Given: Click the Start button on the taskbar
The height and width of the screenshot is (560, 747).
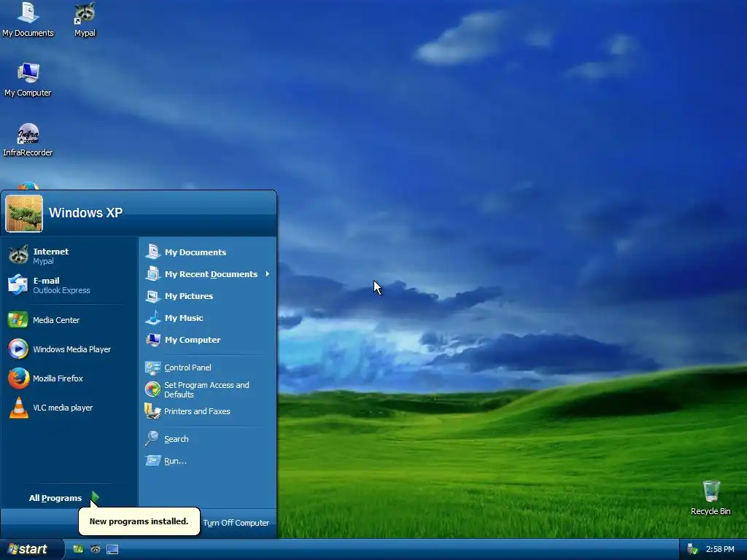Looking at the screenshot, I should pos(31,549).
